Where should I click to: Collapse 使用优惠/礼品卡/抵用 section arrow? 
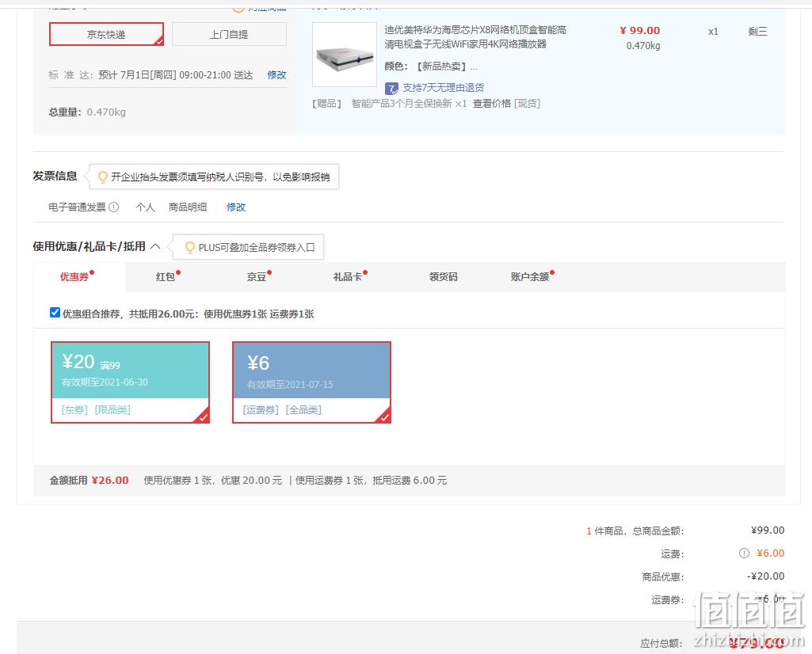(155, 246)
